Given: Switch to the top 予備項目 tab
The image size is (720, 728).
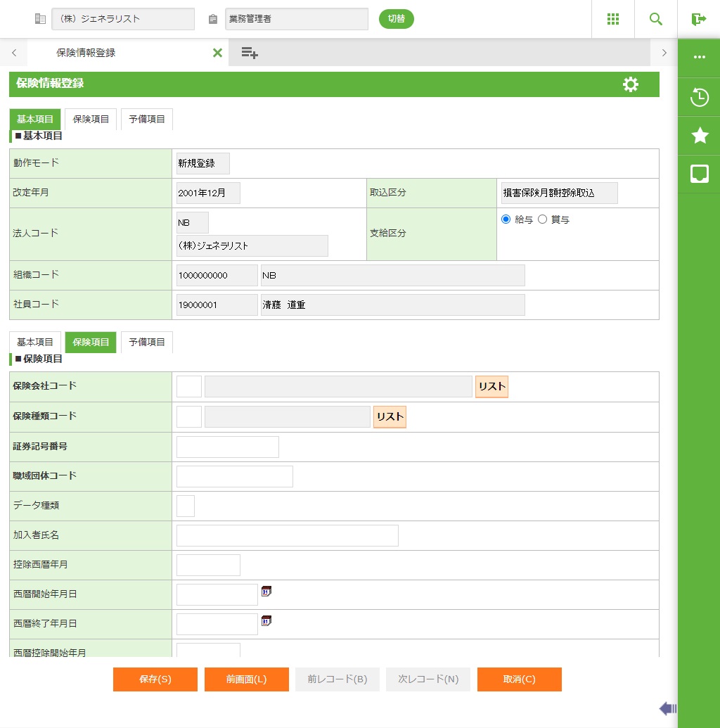Looking at the screenshot, I should pos(147,120).
